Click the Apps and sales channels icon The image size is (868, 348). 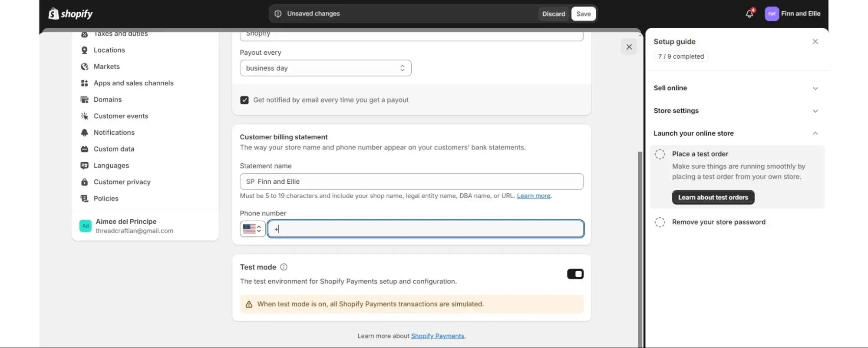pyautogui.click(x=84, y=83)
